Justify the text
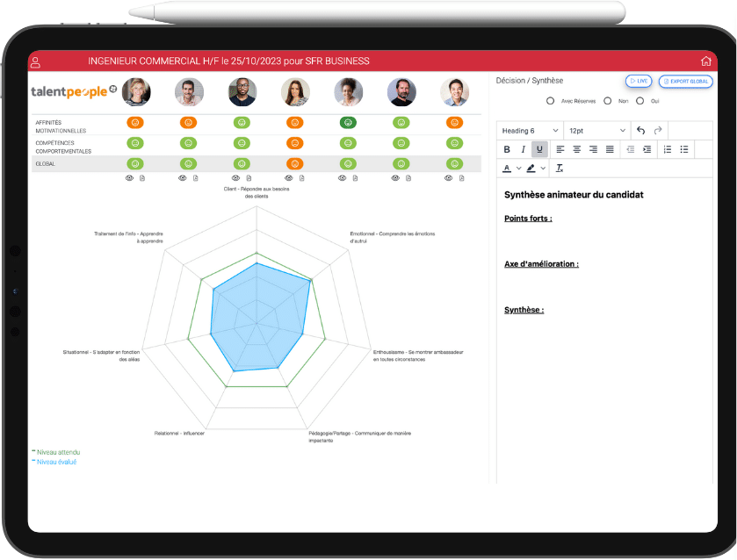737x560 pixels. click(x=610, y=149)
